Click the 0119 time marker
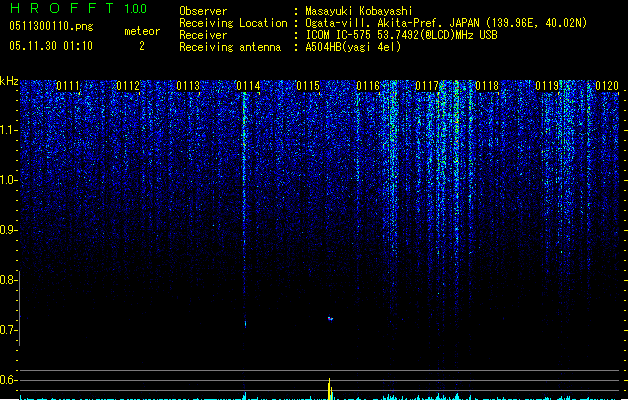Image resolution: width=629 pixels, height=400 pixels. pos(547,86)
